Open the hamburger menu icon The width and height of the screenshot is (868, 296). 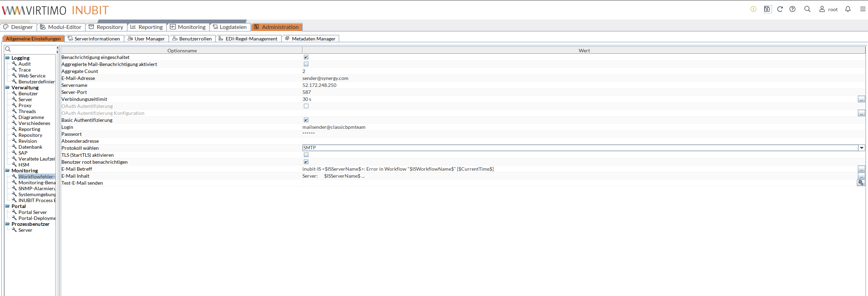click(862, 9)
